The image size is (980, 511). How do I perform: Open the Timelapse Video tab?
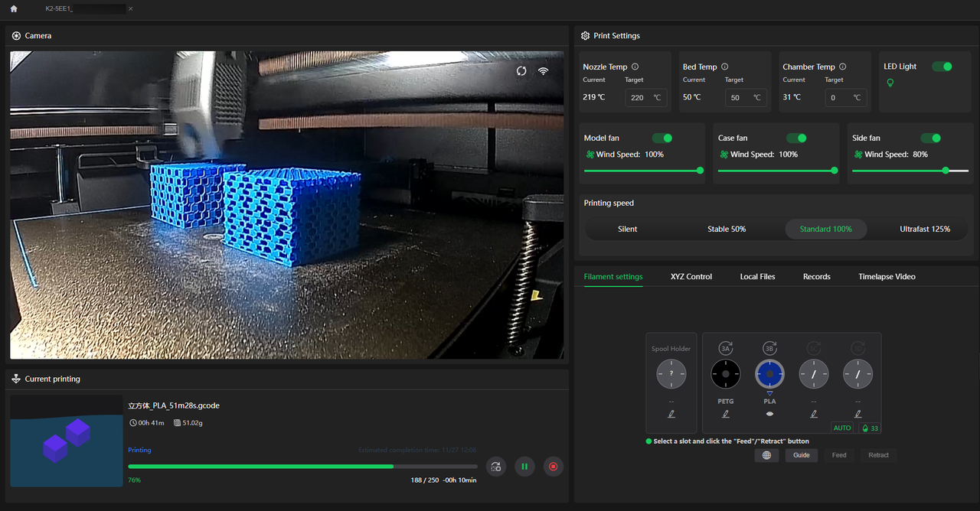[x=887, y=277]
